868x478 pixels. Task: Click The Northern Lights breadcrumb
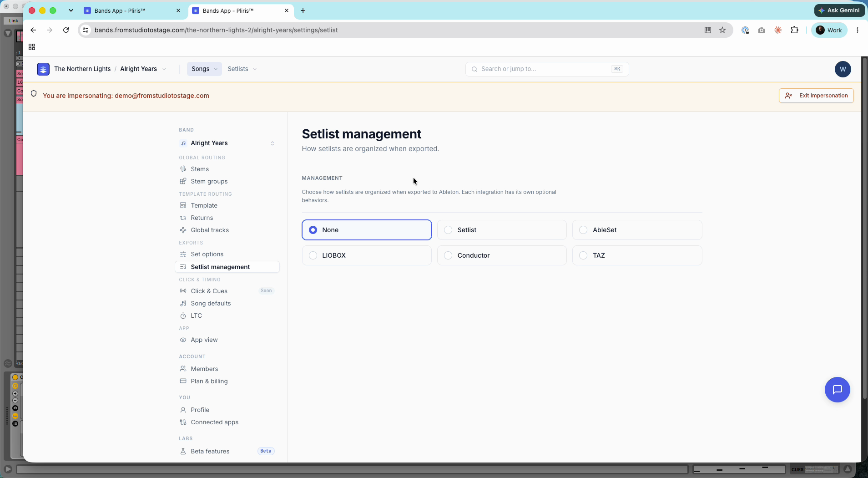[82, 69]
